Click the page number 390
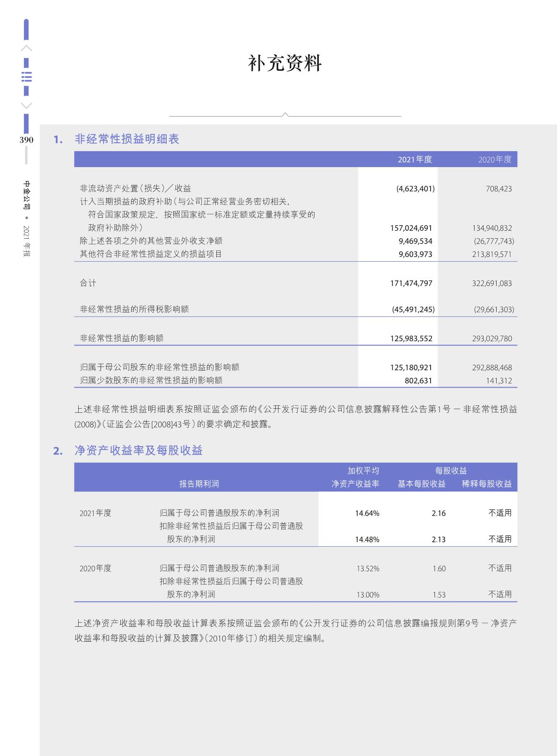Image resolution: width=557 pixels, height=756 pixels. tap(26, 140)
